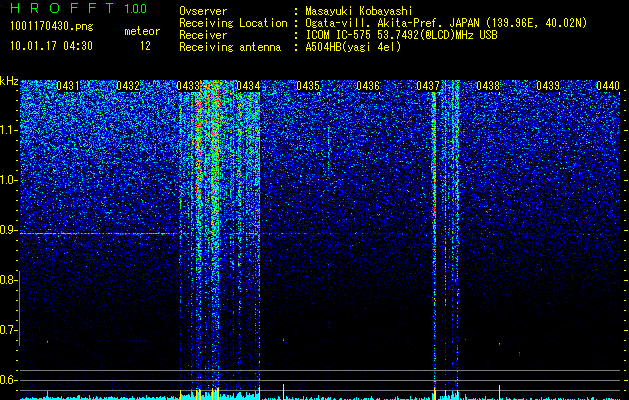Click the 0436 time marker

point(368,86)
